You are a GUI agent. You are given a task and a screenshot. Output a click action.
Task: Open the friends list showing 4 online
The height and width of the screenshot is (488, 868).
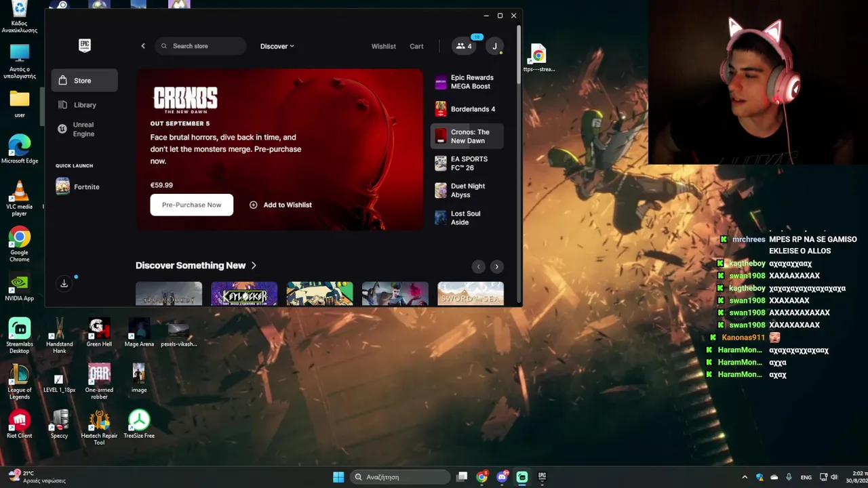click(465, 46)
